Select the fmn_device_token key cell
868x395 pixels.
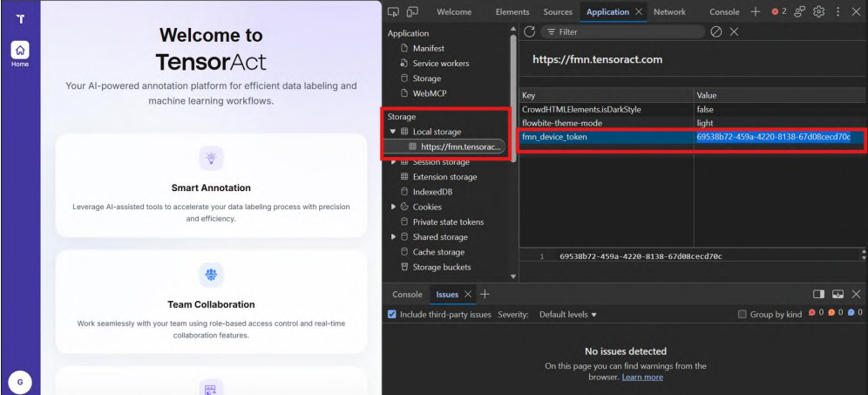[x=607, y=136]
